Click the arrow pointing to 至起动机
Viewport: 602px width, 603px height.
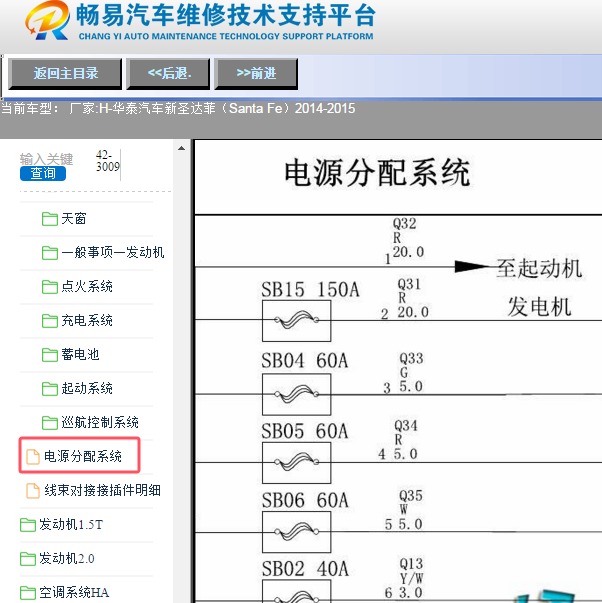473,267
